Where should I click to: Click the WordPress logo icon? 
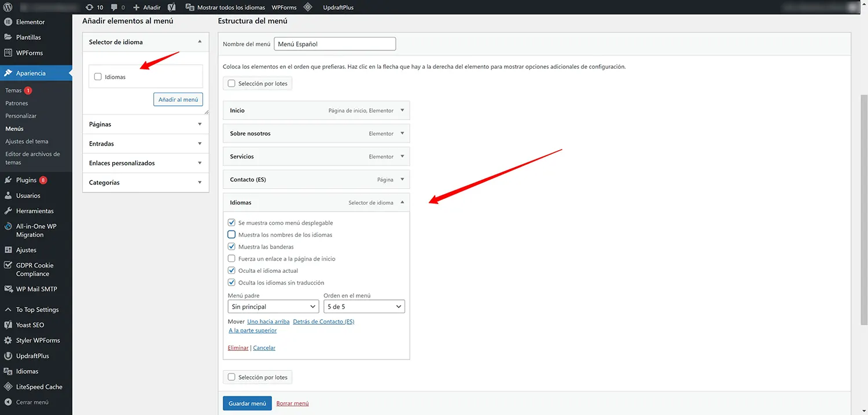8,8
